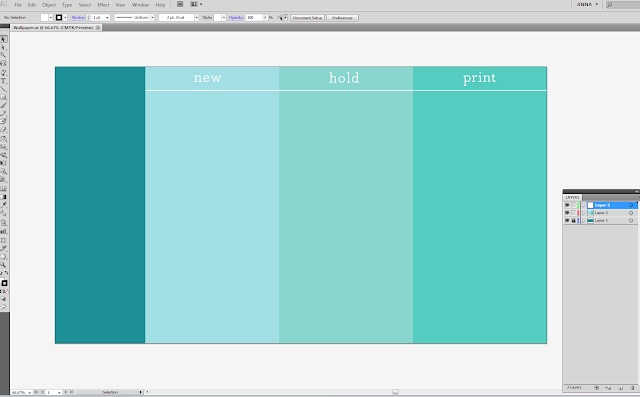640x397 pixels.
Task: Select the Magic Wand tool
Action: [x=3, y=55]
